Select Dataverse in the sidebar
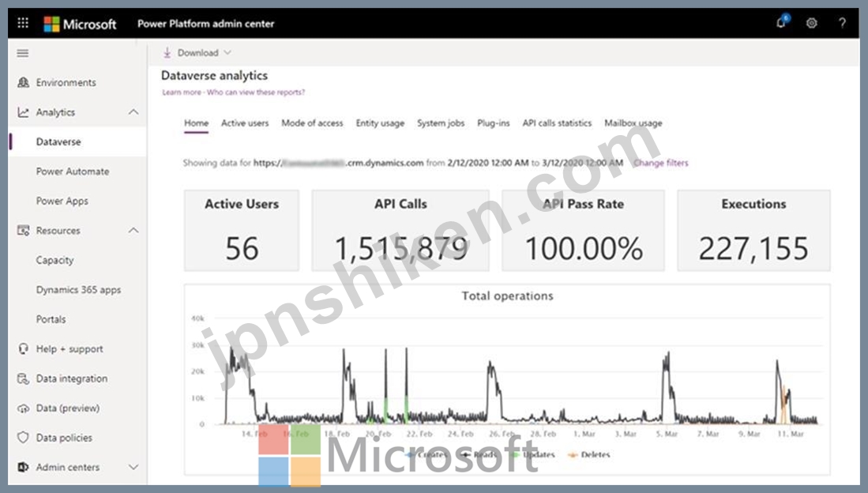The width and height of the screenshot is (868, 493). pyautogui.click(x=78, y=141)
